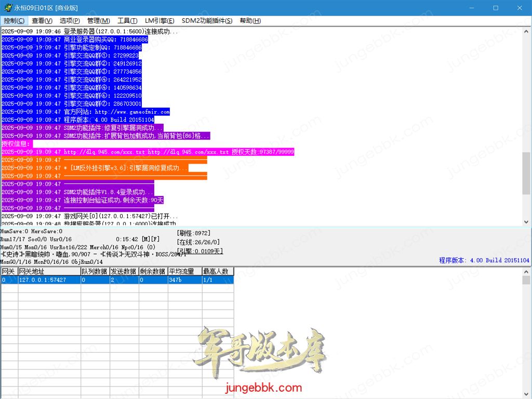Open the 管理(M) menu
Viewport: 532px width, 399px height.
[98, 21]
